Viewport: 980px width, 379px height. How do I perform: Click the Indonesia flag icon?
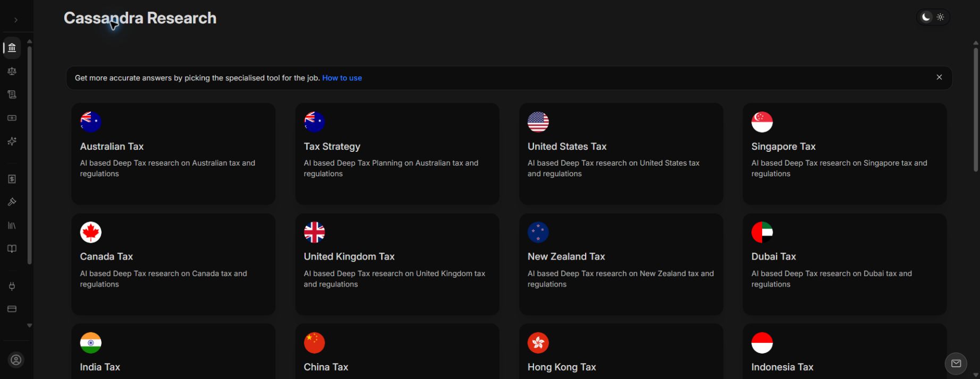click(762, 342)
